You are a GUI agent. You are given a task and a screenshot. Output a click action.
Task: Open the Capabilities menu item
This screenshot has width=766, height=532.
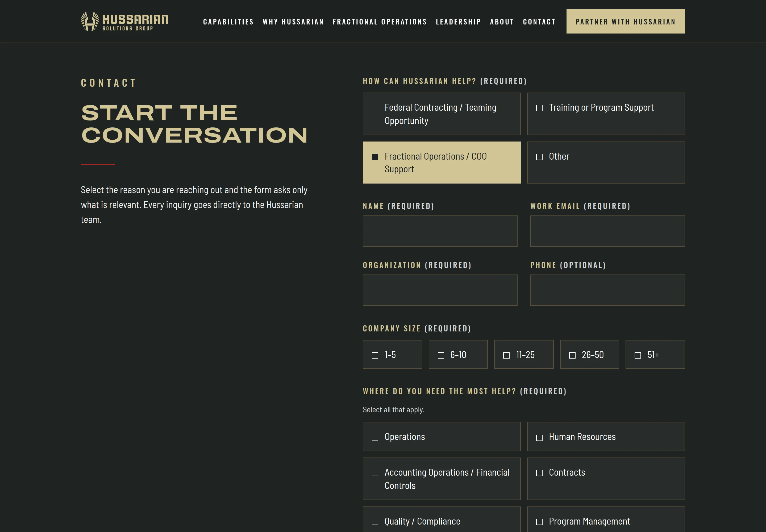click(x=228, y=22)
